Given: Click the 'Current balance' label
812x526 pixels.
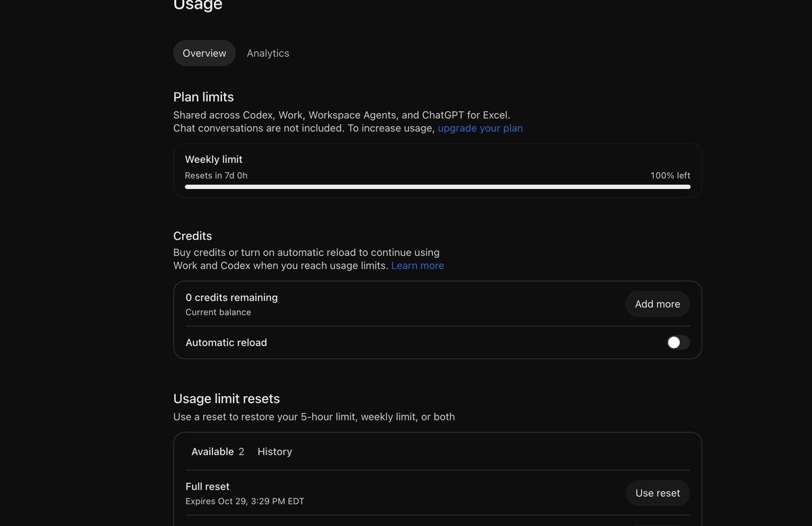Looking at the screenshot, I should pyautogui.click(x=218, y=312).
